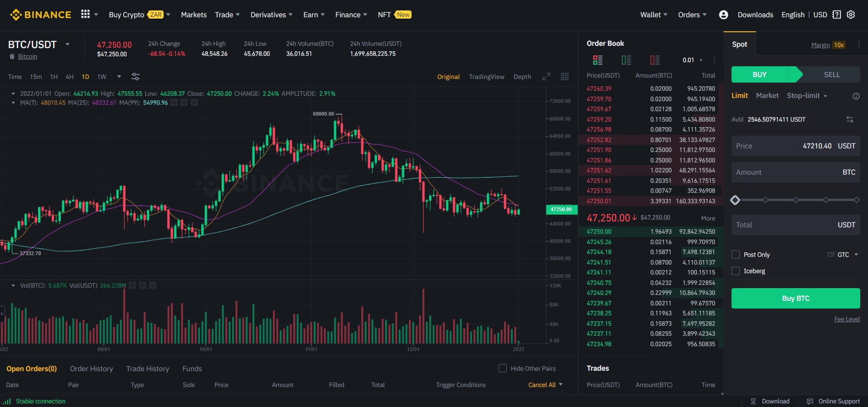Open the apps grid menu icon
This screenshot has width=868, height=407.
[x=85, y=14]
